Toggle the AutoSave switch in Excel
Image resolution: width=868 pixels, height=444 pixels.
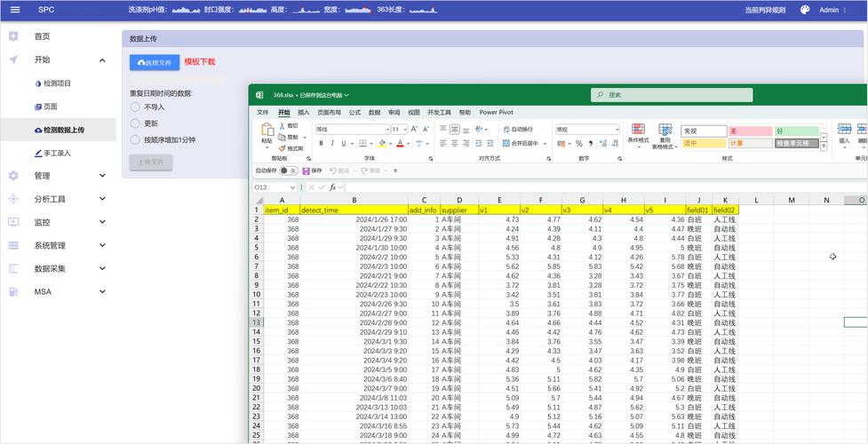pos(289,170)
